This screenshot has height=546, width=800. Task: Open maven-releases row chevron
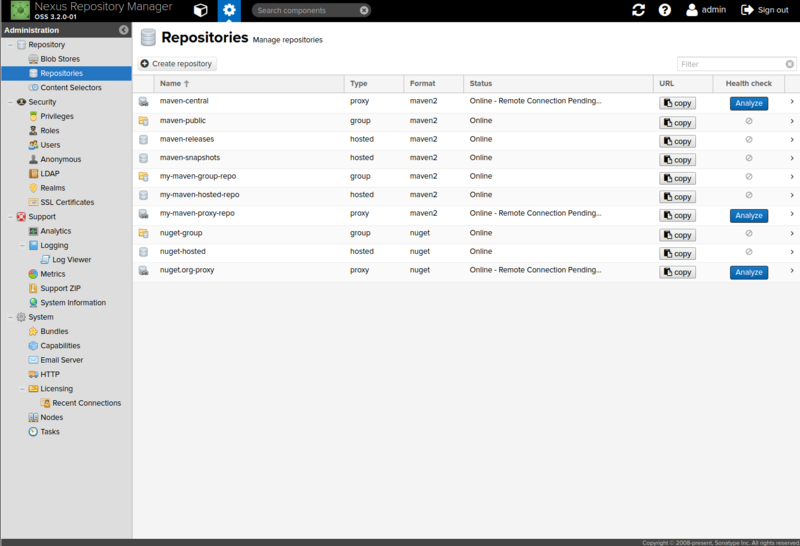coord(792,139)
